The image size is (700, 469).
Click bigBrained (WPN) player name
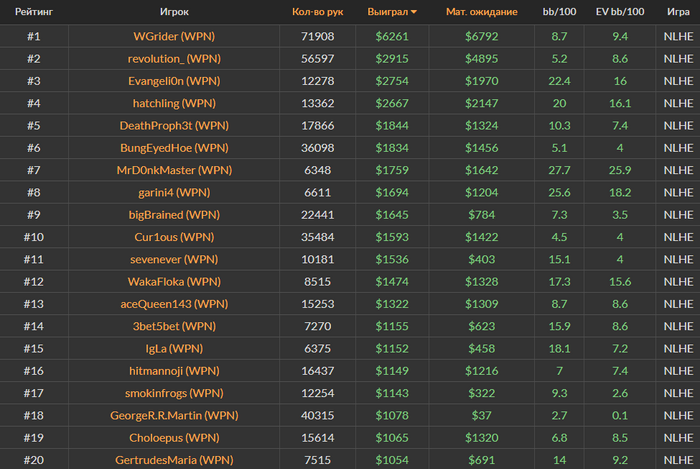coord(174,215)
